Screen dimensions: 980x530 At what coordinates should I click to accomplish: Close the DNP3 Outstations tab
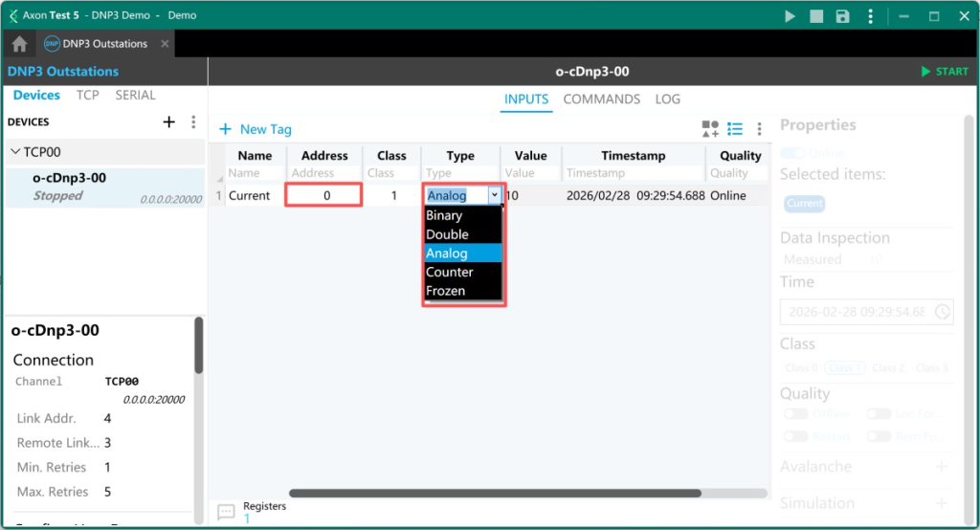click(165, 44)
